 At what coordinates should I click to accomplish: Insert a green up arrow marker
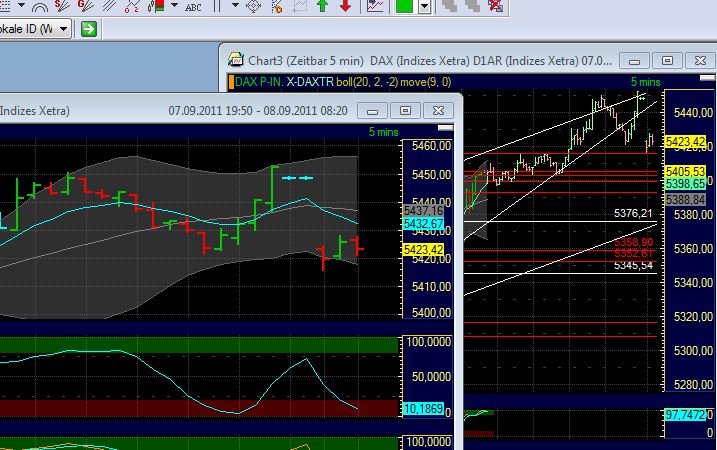tap(323, 6)
